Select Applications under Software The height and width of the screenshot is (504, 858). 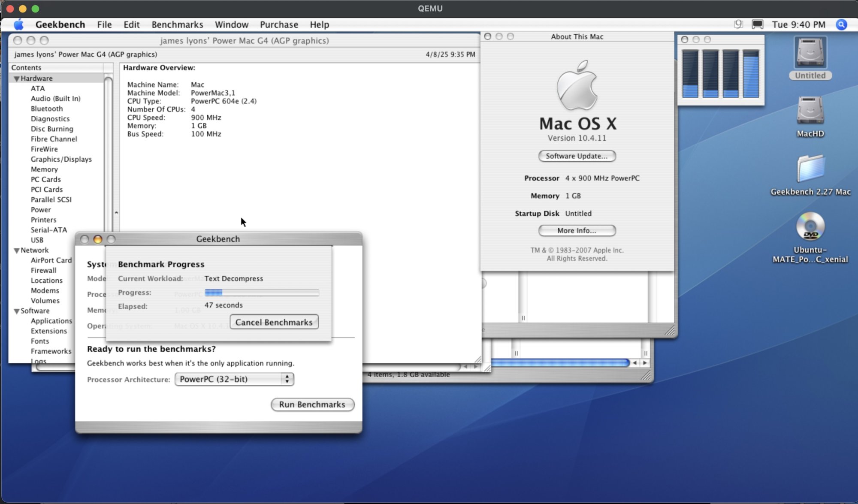point(51,321)
